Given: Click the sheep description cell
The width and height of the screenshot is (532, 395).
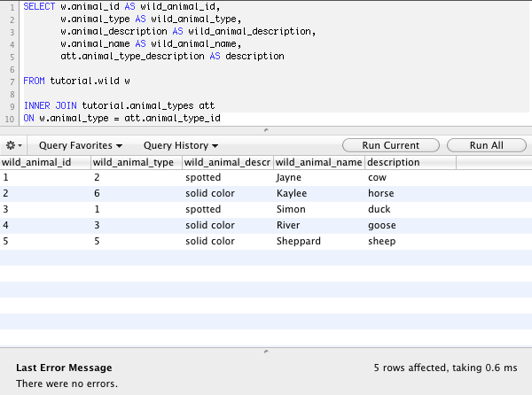Looking at the screenshot, I should coord(411,241).
